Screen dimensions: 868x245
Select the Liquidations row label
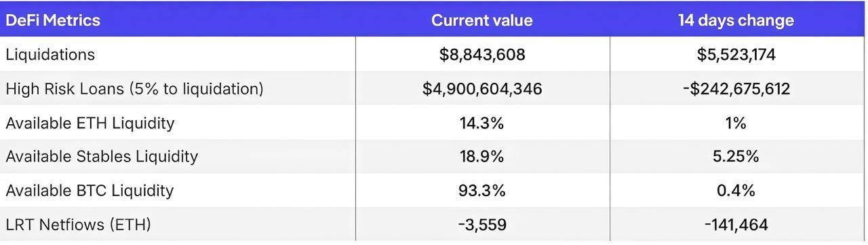(x=50, y=54)
